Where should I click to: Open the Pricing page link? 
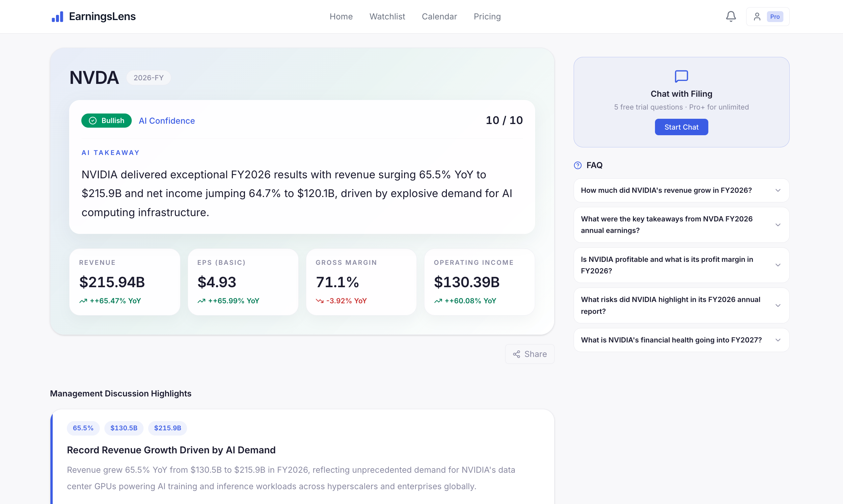487,17
